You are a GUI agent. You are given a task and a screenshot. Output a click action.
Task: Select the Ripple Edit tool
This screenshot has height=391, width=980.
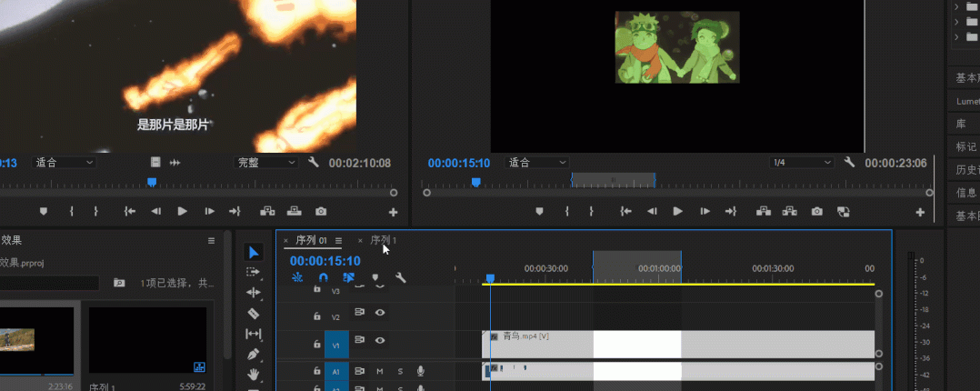[253, 292]
